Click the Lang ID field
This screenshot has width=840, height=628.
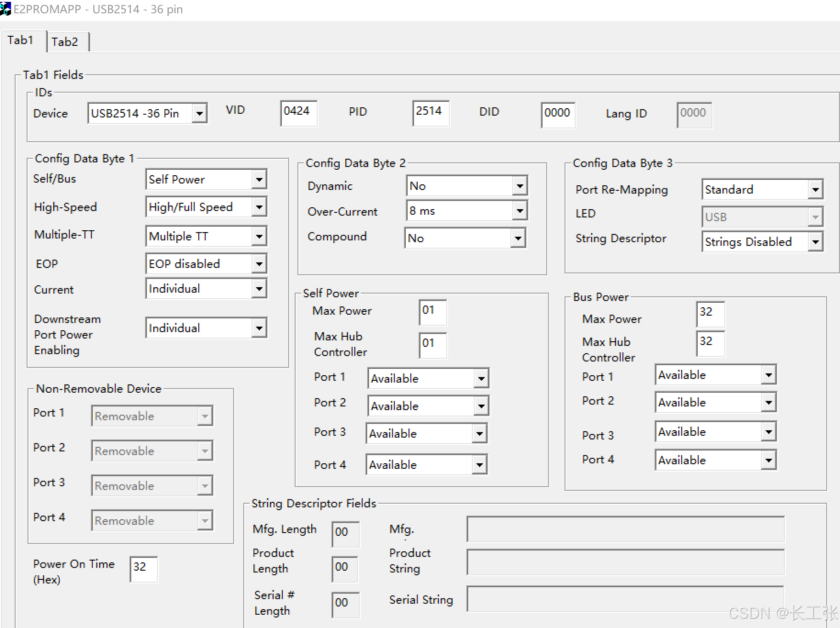pyautogui.click(x=694, y=115)
